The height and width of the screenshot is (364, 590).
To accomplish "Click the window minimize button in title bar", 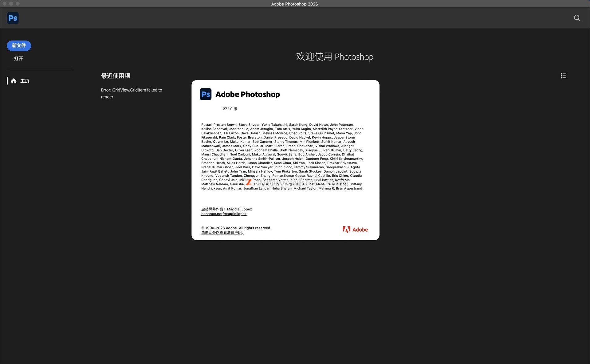I will (11, 4).
